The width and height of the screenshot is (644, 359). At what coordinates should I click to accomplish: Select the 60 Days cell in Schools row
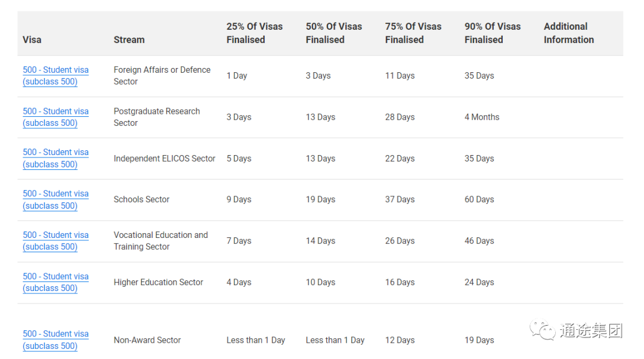coord(479,199)
